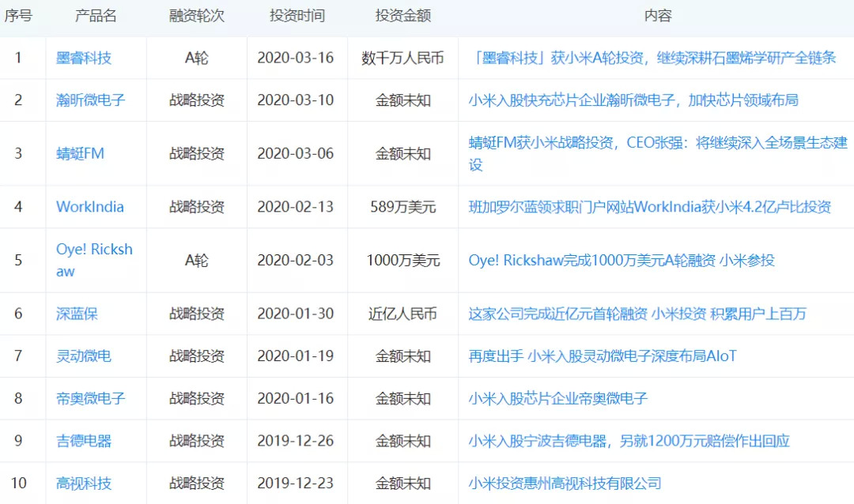
Task: Open article 再度出手 小米入股灵动微电子
Action: tap(603, 356)
